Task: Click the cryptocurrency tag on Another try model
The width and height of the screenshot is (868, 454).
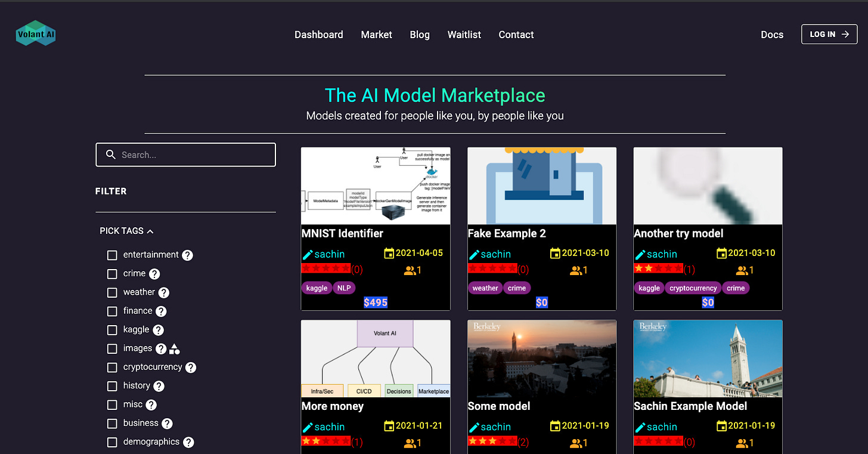Action: 693,288
